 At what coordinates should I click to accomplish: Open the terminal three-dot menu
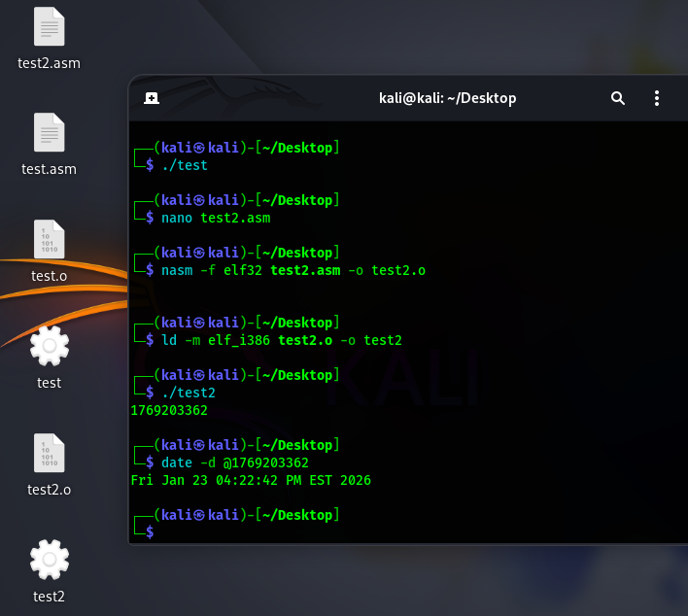pyautogui.click(x=657, y=98)
